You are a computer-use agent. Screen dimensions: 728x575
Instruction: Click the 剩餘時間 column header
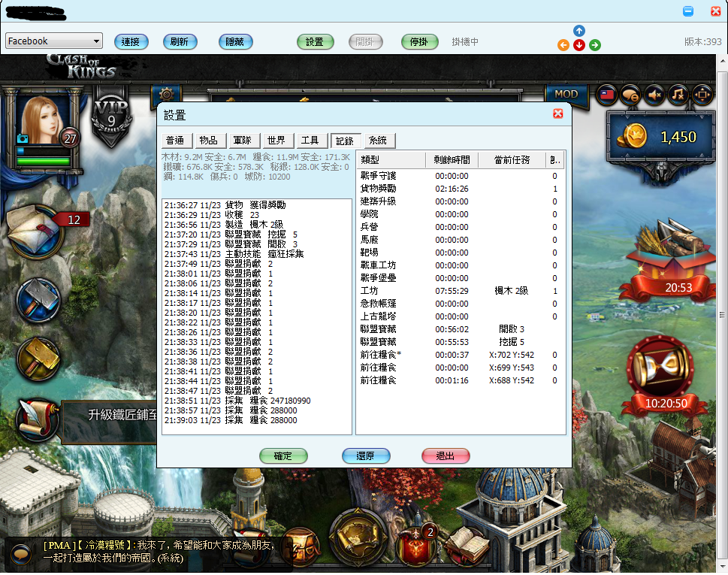pos(452,160)
